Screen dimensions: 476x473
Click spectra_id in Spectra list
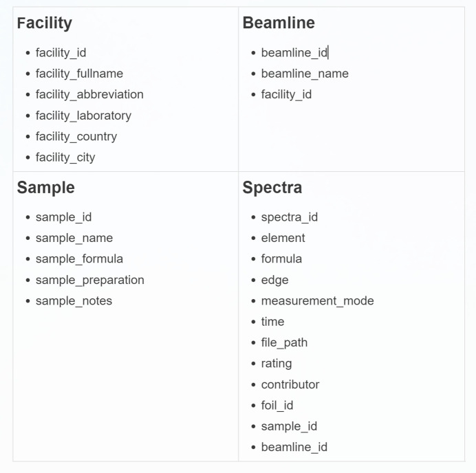click(289, 217)
